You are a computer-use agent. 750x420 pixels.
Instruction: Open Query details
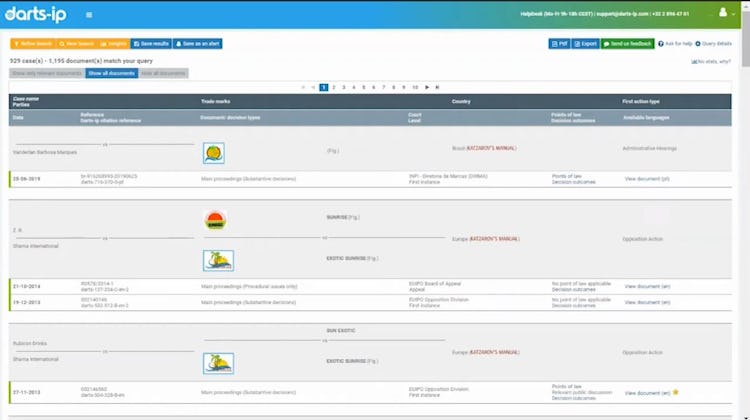(713, 44)
